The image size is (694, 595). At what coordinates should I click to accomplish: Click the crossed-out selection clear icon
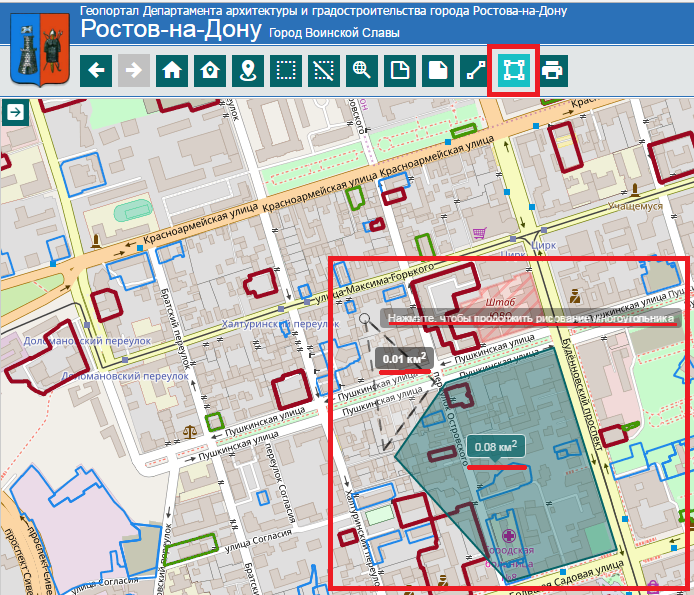coord(324,70)
